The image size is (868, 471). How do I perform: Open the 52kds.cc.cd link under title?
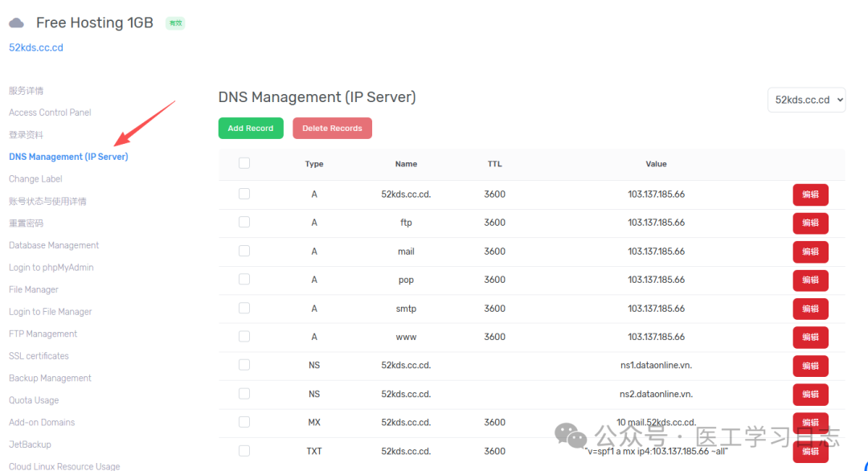coord(36,47)
